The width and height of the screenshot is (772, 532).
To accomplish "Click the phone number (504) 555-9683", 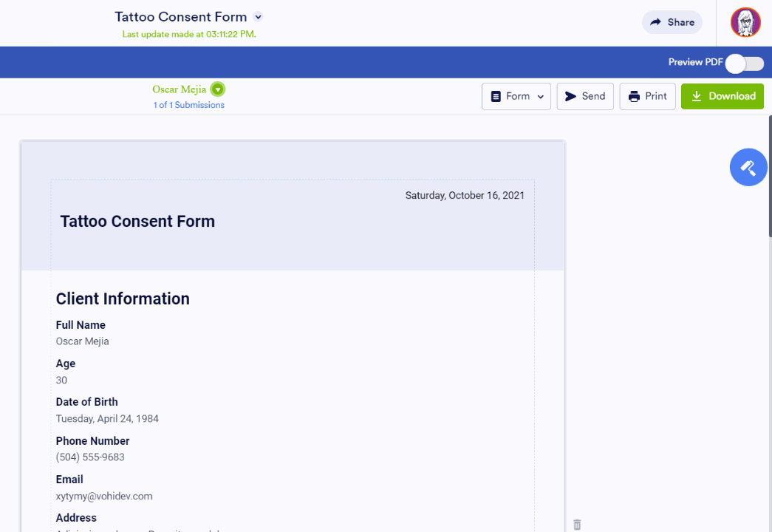I will click(x=90, y=457).
